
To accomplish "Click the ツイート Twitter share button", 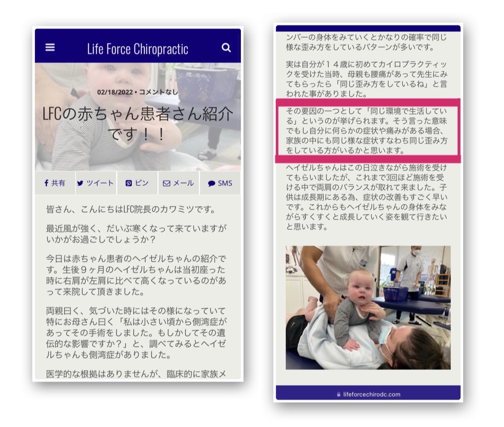I will (x=96, y=183).
